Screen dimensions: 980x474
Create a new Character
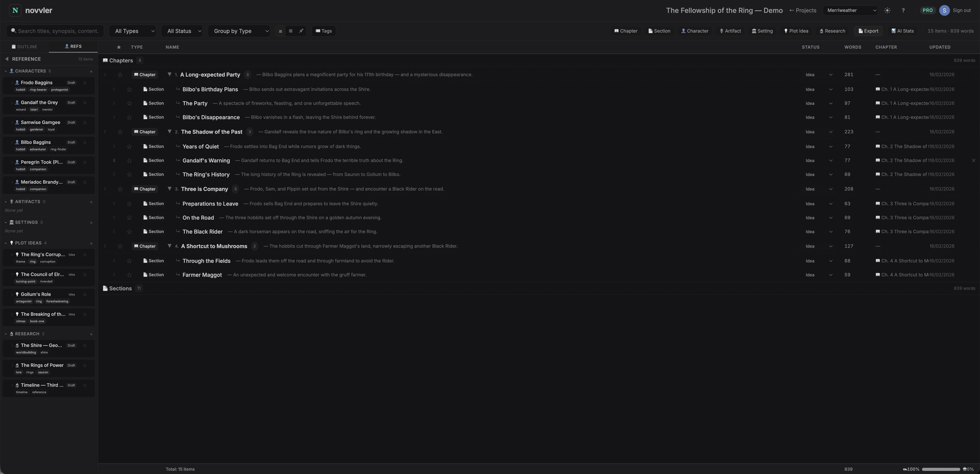[695, 31]
